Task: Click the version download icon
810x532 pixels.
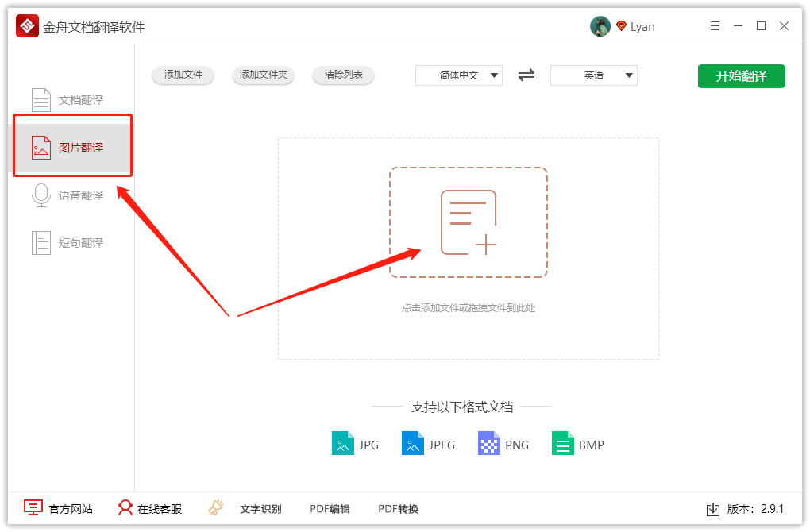Action: click(713, 509)
